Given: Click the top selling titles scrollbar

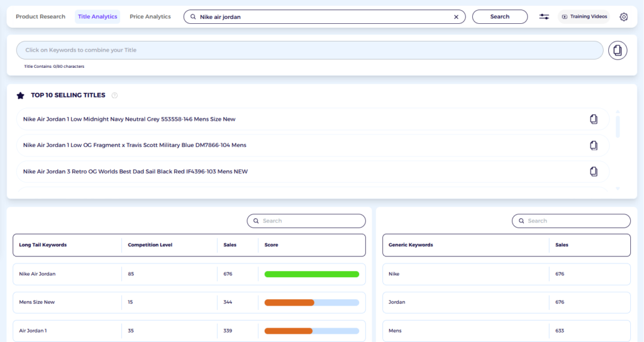Looking at the screenshot, I should pos(618,125).
